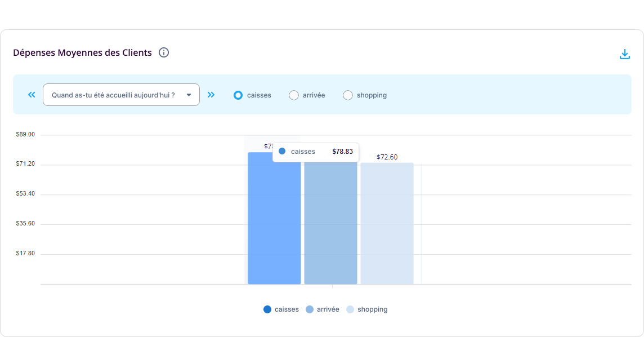This screenshot has width=644, height=337.
Task: Select the arrivée radio button
Action: click(294, 95)
